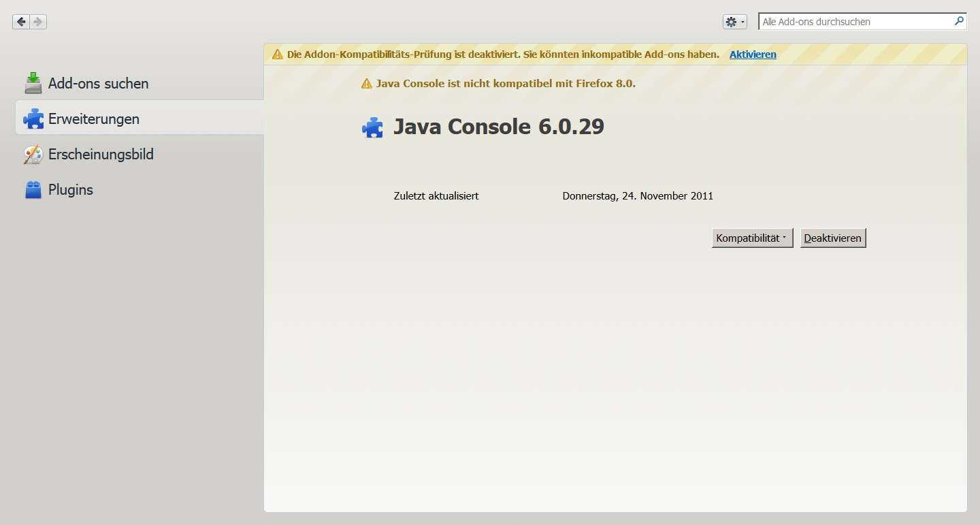
Task: Click the Aktivieren link in the warning bar
Action: [753, 54]
